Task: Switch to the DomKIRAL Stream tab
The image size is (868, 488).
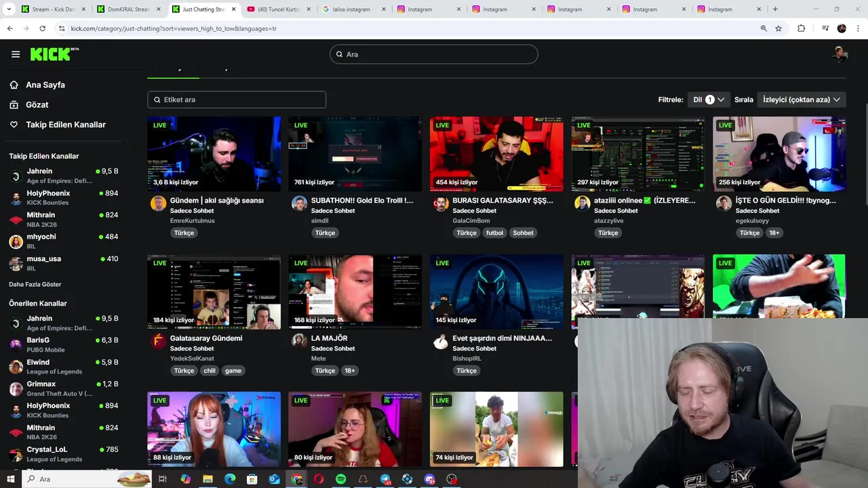Action: pos(128,9)
